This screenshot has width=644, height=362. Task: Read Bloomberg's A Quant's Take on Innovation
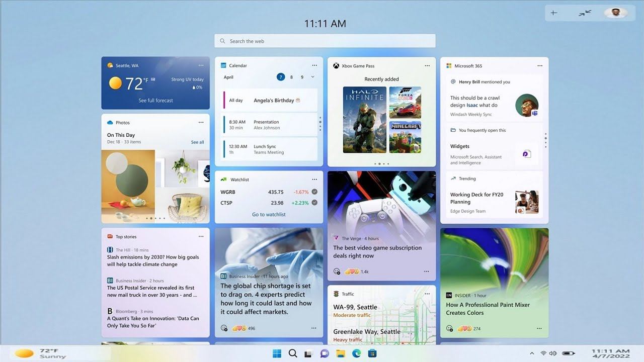click(x=153, y=322)
